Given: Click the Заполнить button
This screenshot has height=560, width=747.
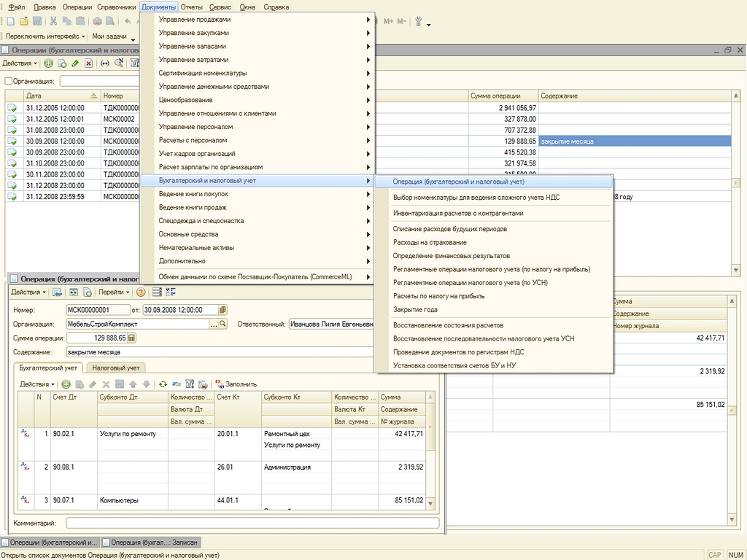Looking at the screenshot, I should [x=236, y=384].
